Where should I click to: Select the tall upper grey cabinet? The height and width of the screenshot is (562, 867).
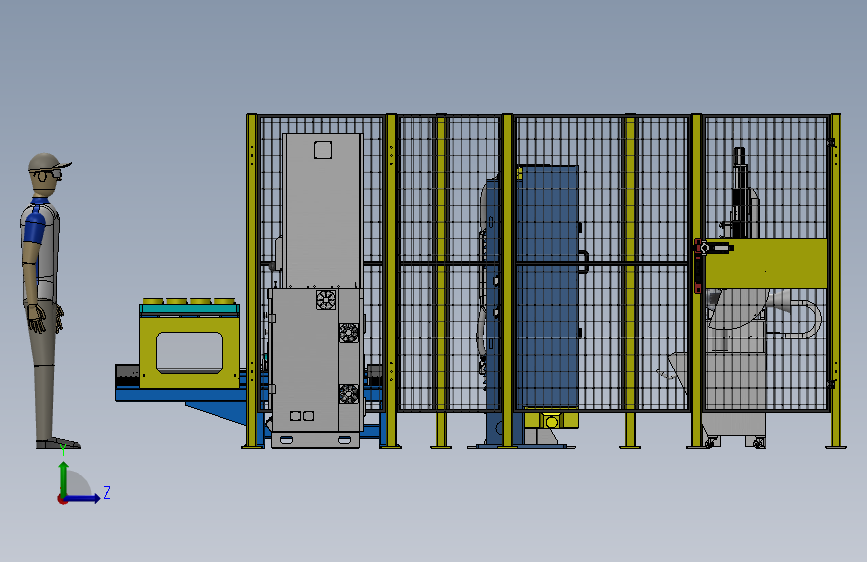322,210
